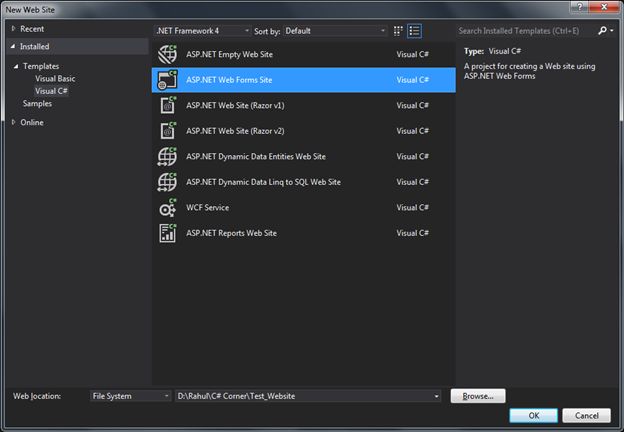Screen dimensions: 624x432
Task: Click the ASP.NET Reports Web Site icon
Action: (x=168, y=233)
